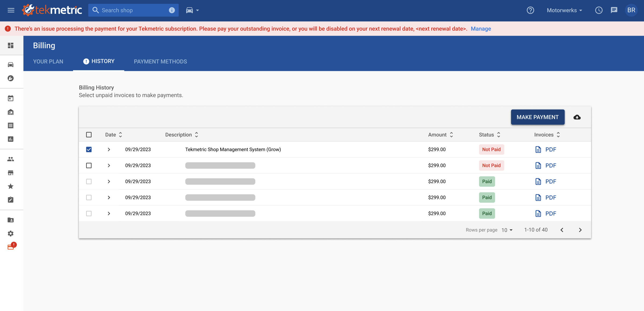Expand the Tekmetric Shop Management System row
Screen dimensions: 644x311
pyautogui.click(x=109, y=149)
